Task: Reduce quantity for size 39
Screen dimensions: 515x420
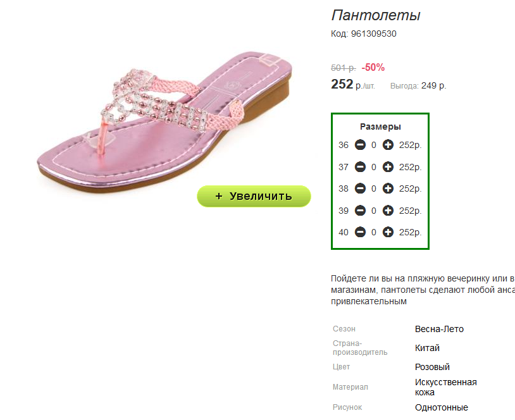Action: click(x=360, y=211)
